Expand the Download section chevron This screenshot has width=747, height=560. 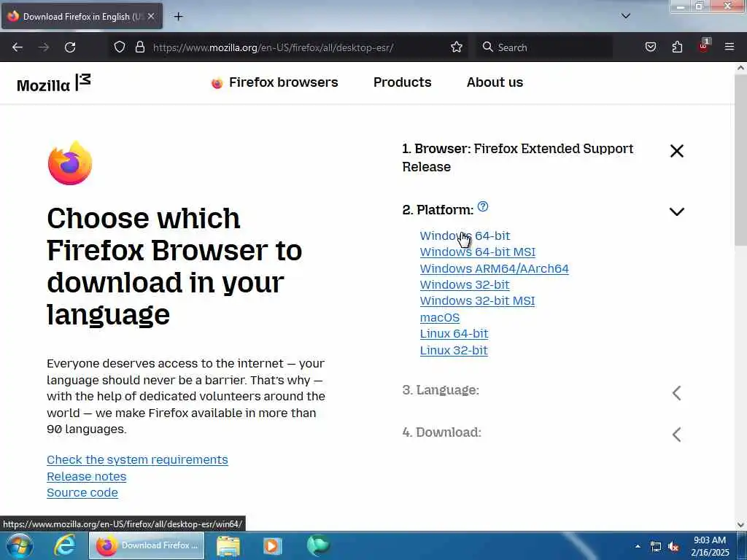(676, 435)
